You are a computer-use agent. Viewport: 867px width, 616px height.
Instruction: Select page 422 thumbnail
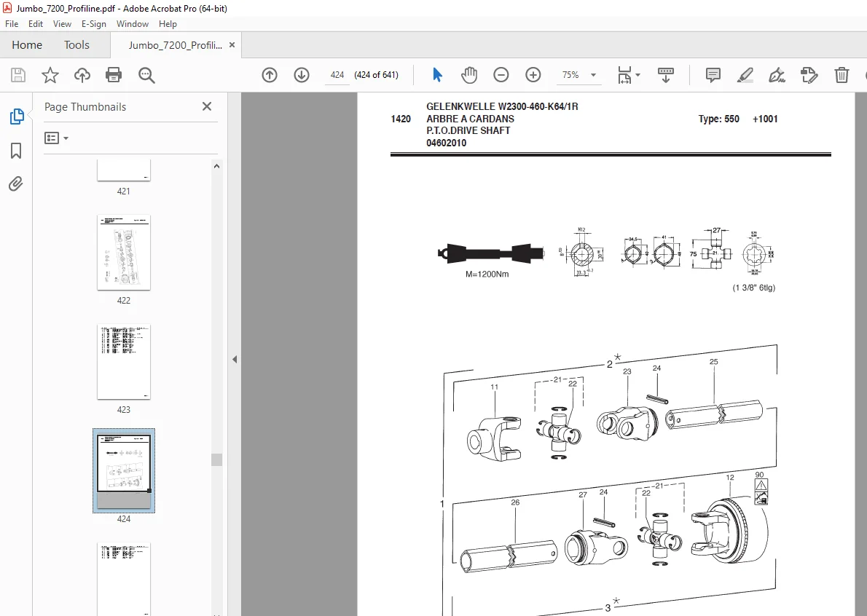pos(124,252)
